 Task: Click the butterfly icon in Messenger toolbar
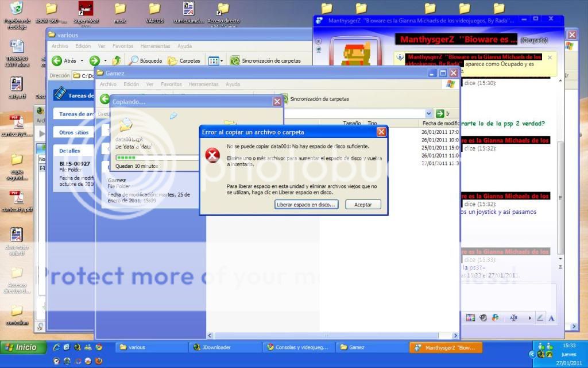click(x=496, y=317)
